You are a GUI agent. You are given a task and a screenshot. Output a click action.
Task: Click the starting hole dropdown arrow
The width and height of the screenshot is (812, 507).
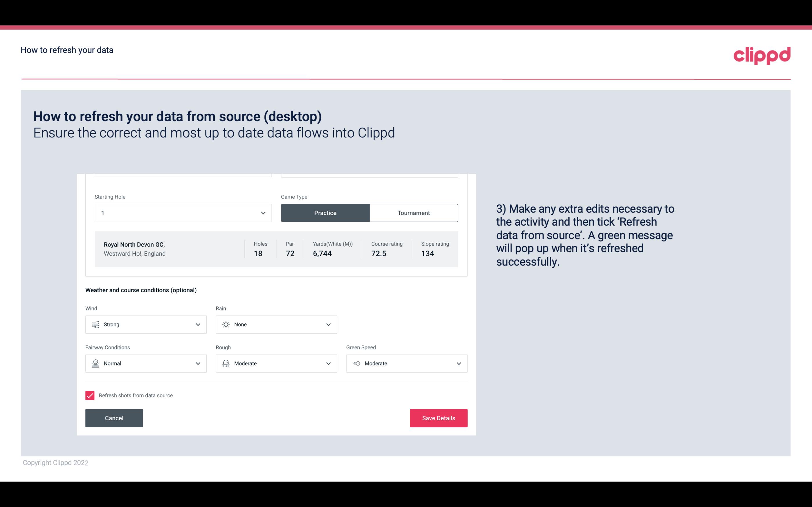coord(262,213)
